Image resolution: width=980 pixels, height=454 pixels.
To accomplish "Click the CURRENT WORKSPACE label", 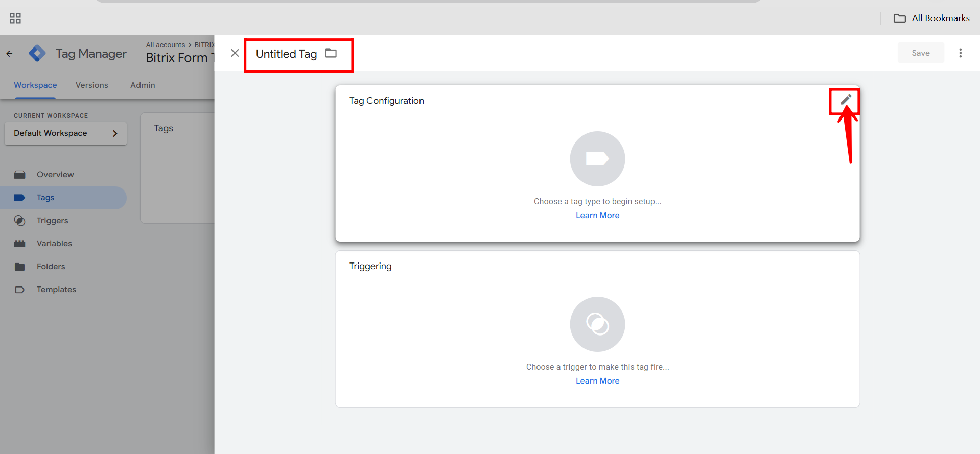I will point(51,116).
